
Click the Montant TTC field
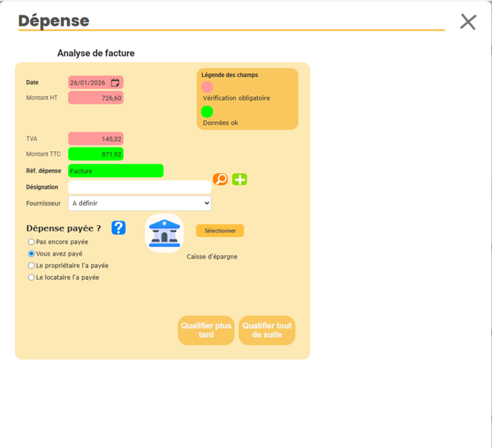tap(95, 154)
